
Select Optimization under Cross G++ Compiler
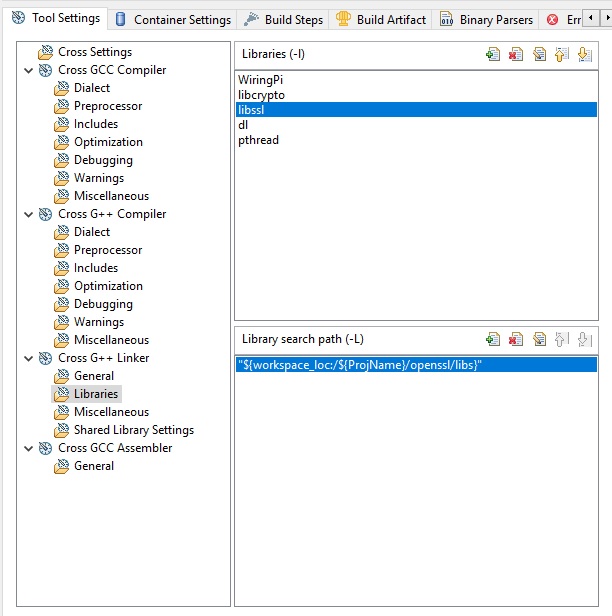(x=108, y=286)
